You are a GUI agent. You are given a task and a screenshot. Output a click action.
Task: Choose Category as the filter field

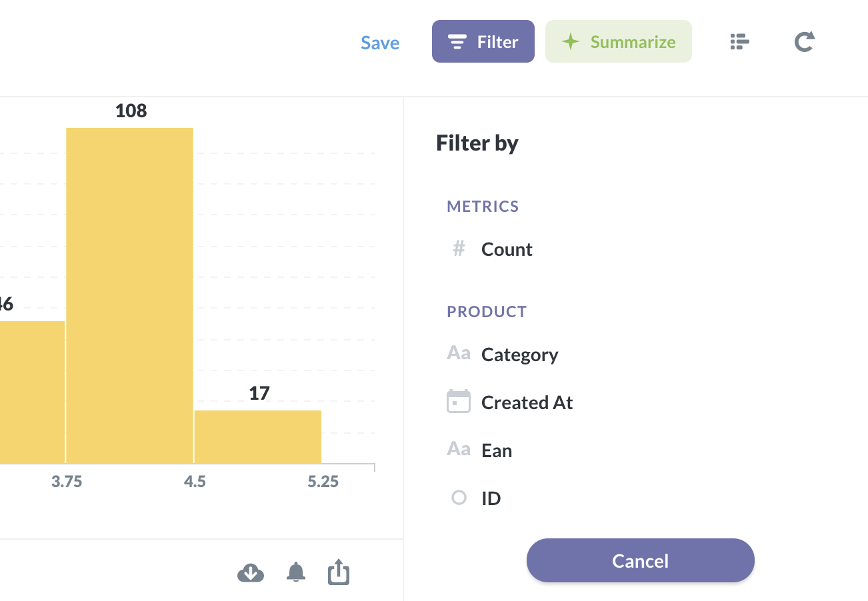click(519, 354)
